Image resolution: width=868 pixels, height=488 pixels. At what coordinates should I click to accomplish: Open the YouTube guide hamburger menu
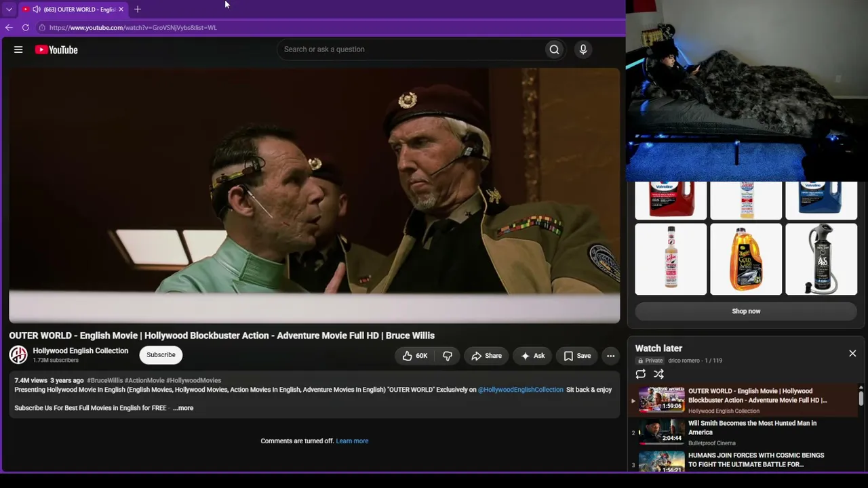tap(18, 49)
